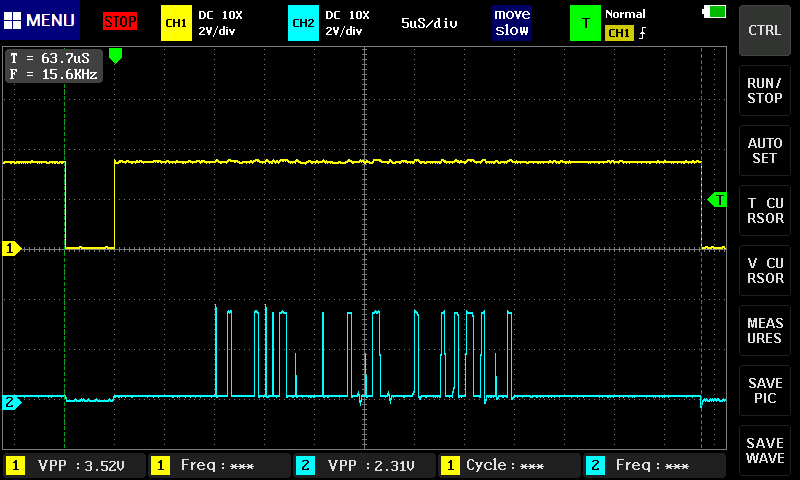
Task: Toggle the move slow mode
Action: pos(512,22)
